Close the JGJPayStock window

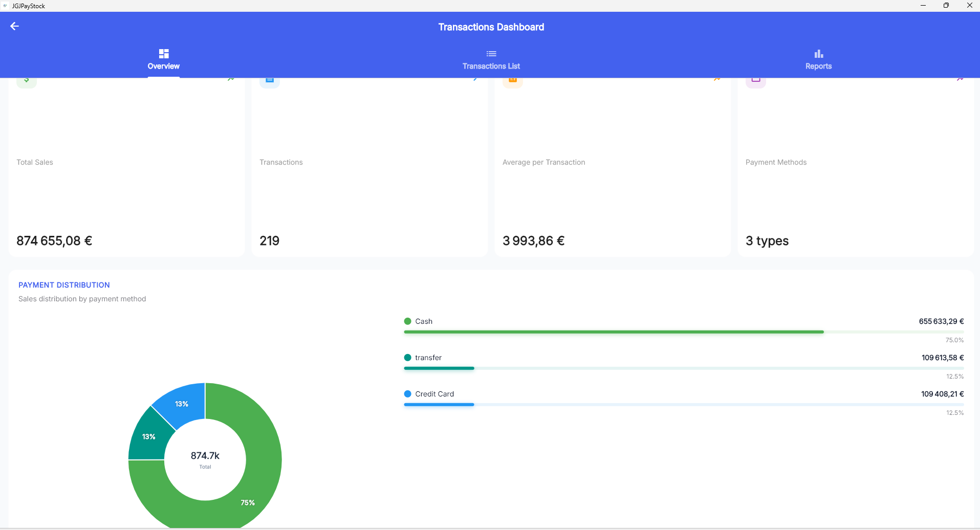[x=969, y=6]
